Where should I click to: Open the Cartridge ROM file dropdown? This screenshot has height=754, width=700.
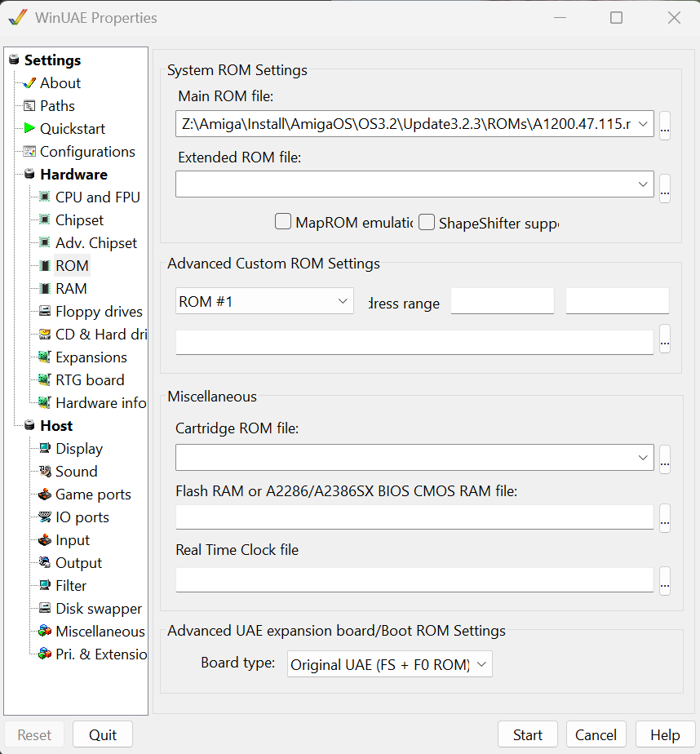pos(643,459)
